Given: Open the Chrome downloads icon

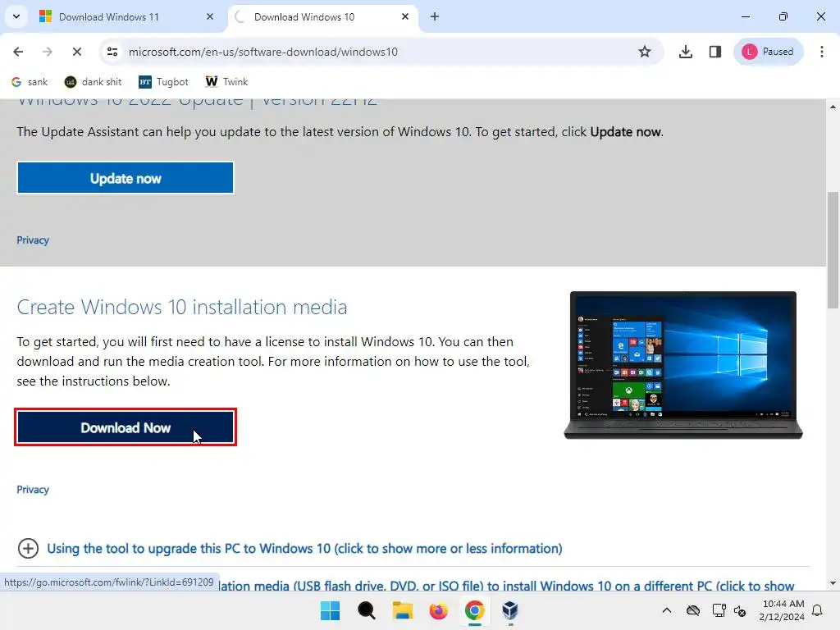Looking at the screenshot, I should (686, 52).
